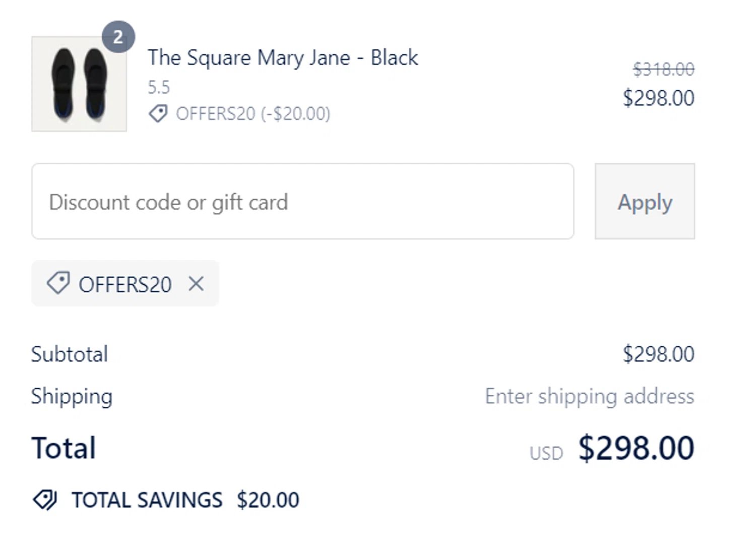
Task: Click the Mary Jane shoe thumbnail
Action: [x=79, y=84]
